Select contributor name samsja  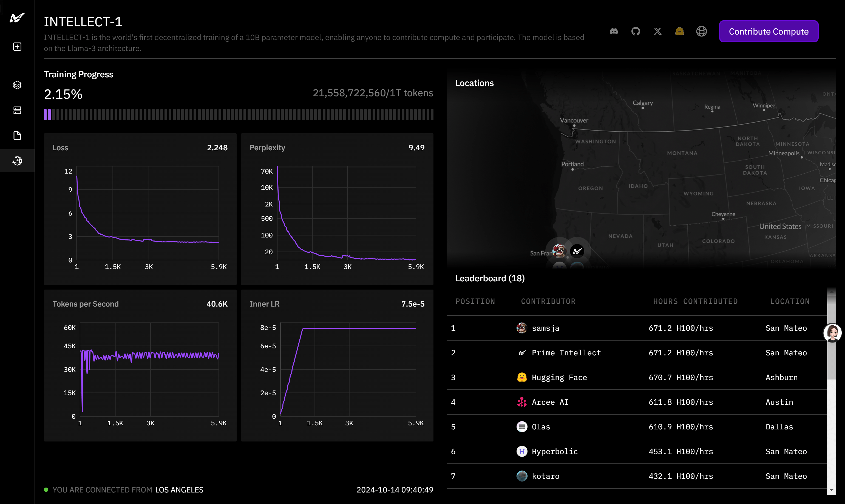click(546, 328)
